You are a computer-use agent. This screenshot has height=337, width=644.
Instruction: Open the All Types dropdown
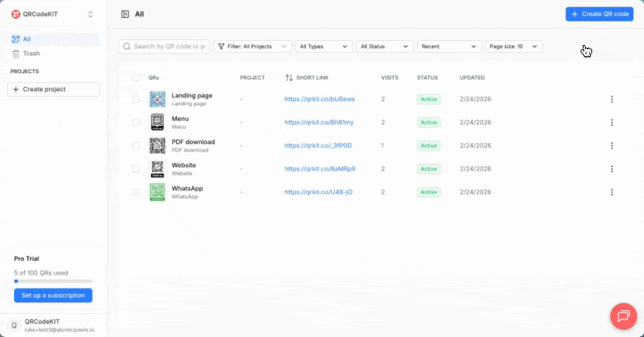point(323,46)
